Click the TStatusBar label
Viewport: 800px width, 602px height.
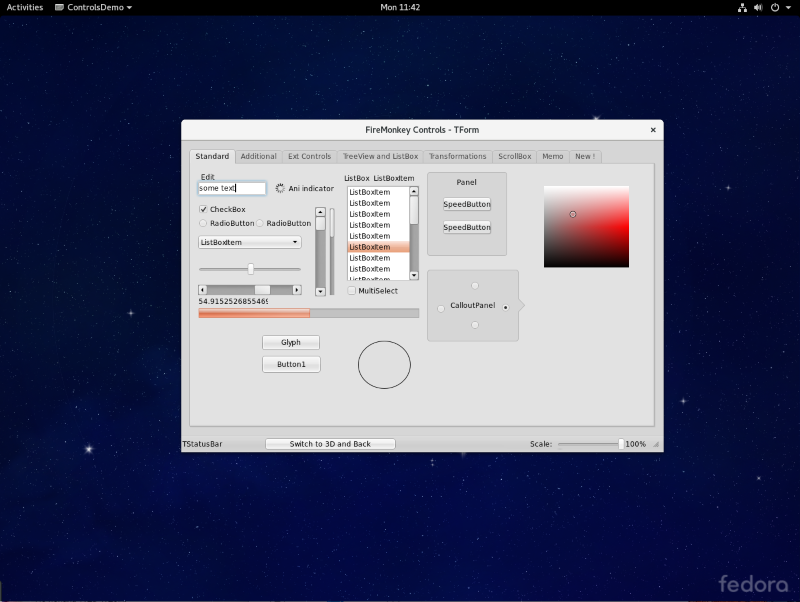click(203, 444)
